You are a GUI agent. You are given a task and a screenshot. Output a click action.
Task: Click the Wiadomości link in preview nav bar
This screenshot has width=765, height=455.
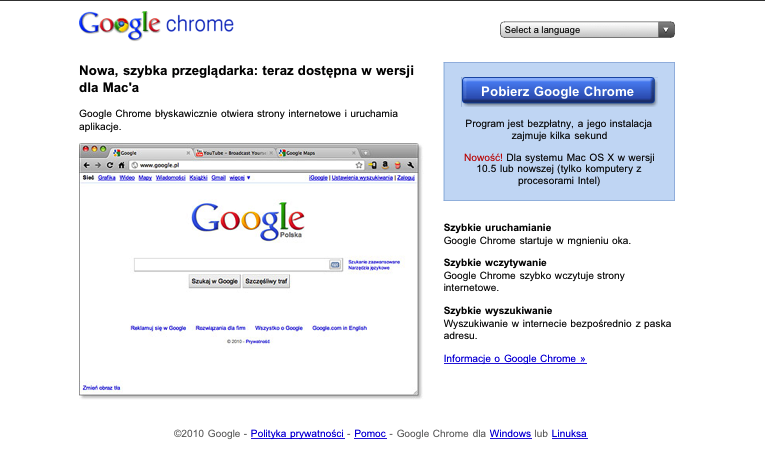[170, 178]
